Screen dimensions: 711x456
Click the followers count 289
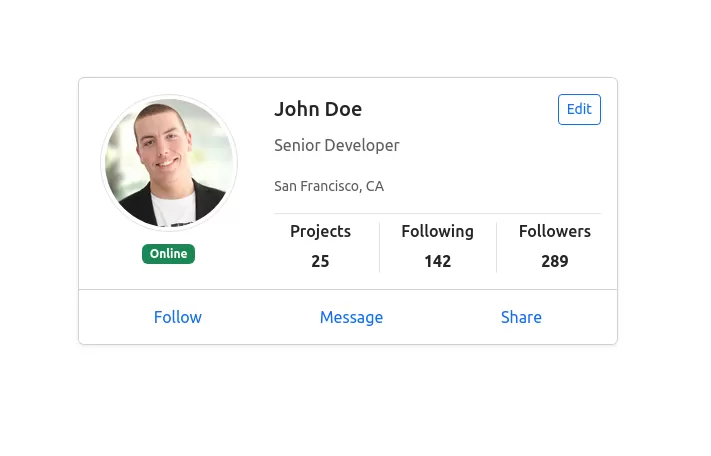[x=554, y=261]
